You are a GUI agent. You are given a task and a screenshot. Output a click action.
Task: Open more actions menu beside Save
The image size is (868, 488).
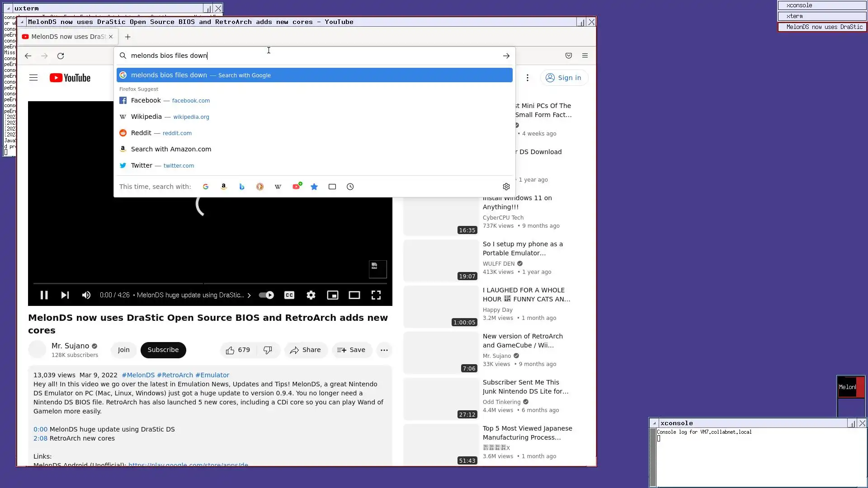[384, 350]
